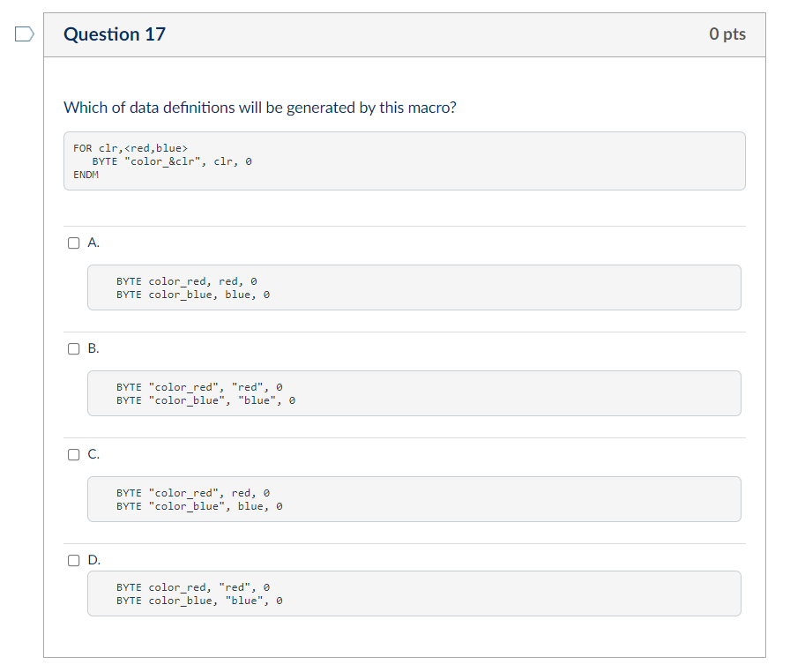Click the "A." option letter label
Viewport: 805px width, 672px height.
tap(94, 243)
